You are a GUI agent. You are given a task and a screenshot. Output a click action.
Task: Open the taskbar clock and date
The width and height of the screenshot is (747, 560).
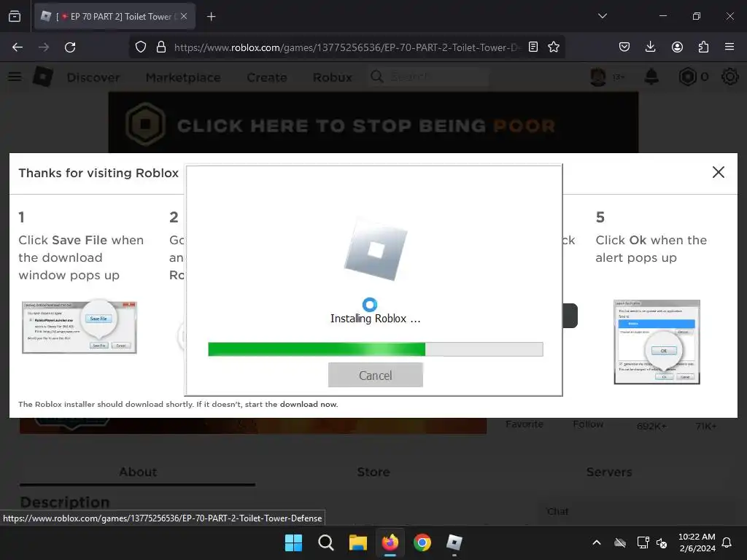pyautogui.click(x=697, y=542)
